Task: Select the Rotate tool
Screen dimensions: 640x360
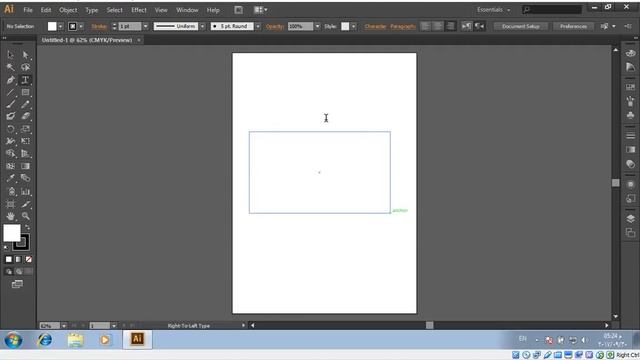Action: pyautogui.click(x=11, y=129)
